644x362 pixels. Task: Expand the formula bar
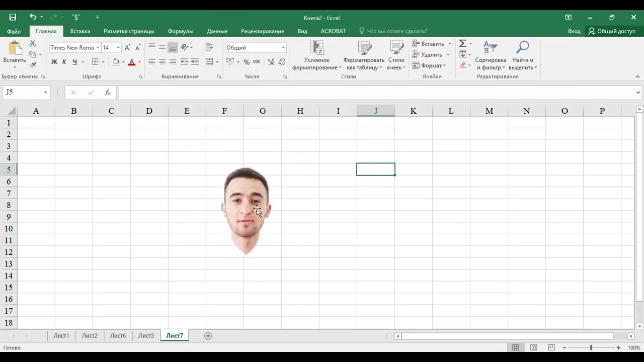(x=638, y=93)
